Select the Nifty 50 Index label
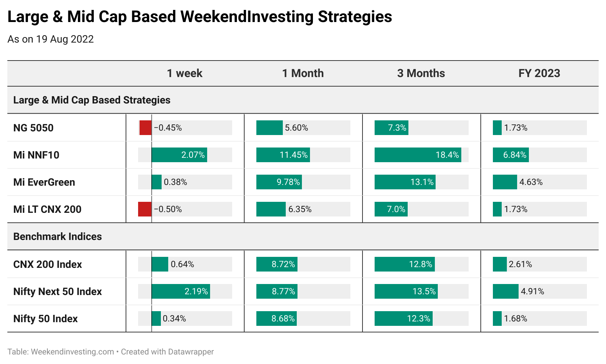This screenshot has height=364, width=606. pyautogui.click(x=46, y=318)
